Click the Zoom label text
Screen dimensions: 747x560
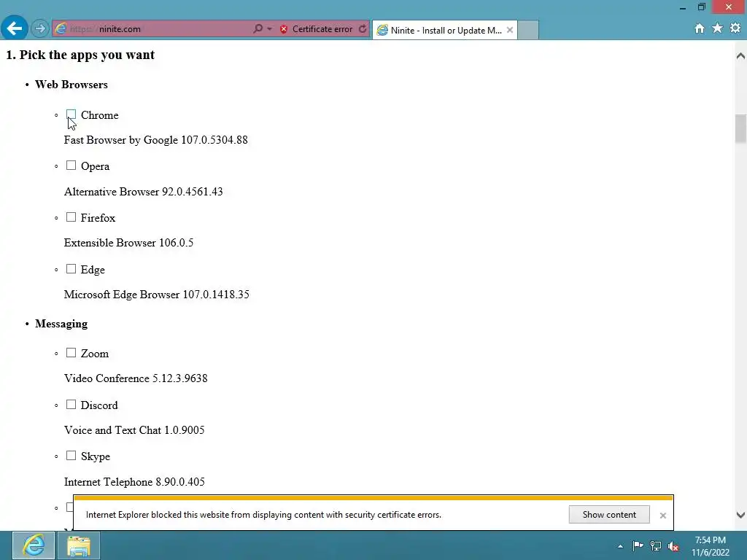(x=94, y=354)
